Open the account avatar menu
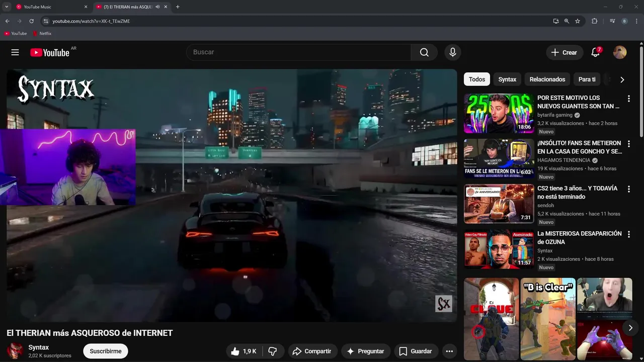This screenshot has width=644, height=362. 620,52
